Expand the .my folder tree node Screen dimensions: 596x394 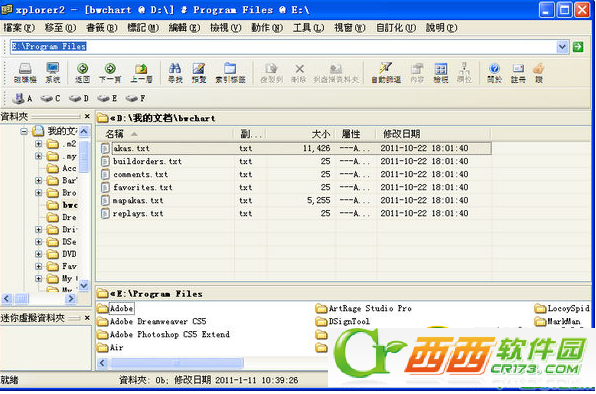[38, 156]
